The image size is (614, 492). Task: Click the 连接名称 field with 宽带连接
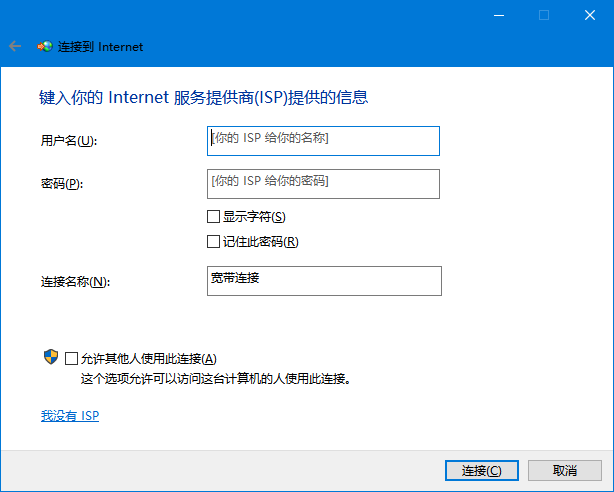324,281
